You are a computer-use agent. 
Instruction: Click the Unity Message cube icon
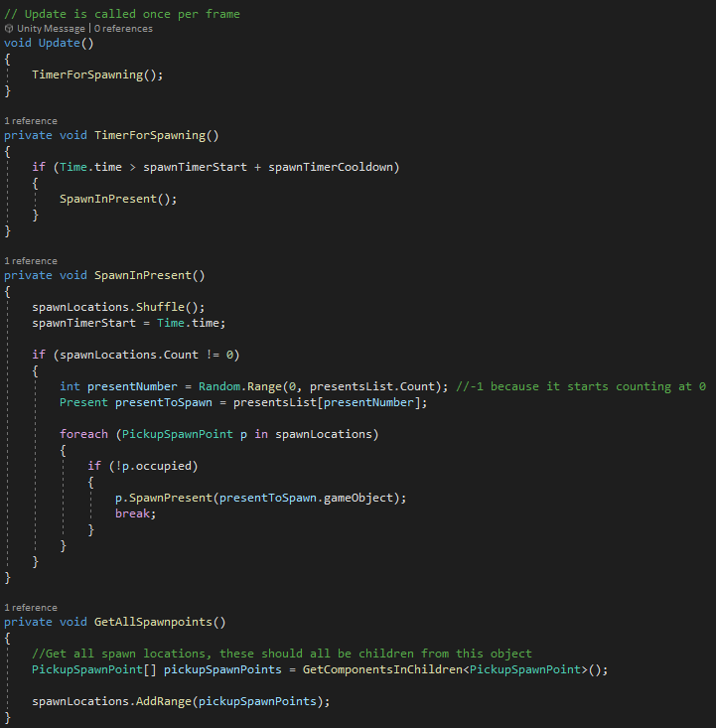coord(9,29)
